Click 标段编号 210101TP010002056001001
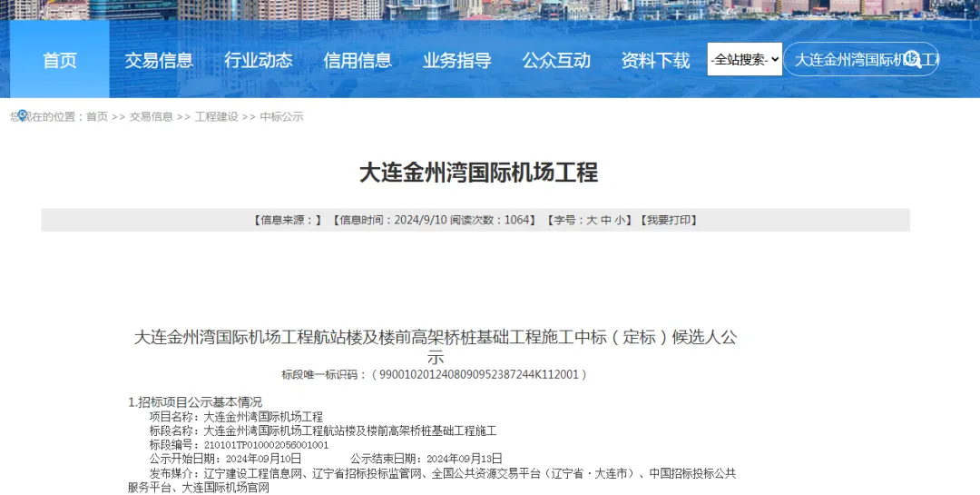 239,445
